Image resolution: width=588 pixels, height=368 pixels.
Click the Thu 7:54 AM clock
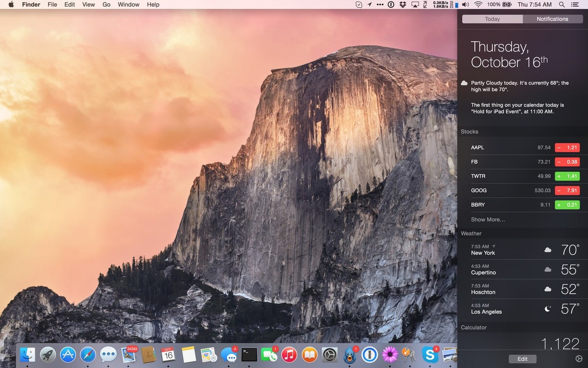point(535,4)
